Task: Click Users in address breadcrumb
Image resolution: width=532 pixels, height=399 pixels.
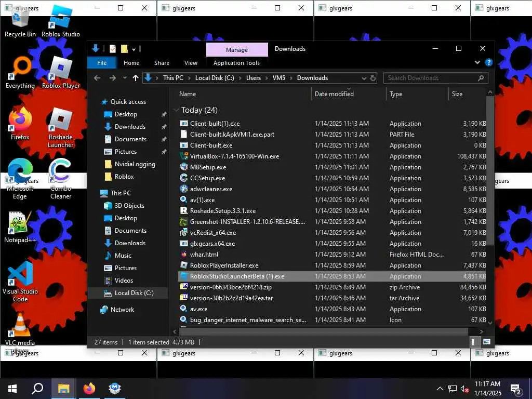Action: click(254, 78)
